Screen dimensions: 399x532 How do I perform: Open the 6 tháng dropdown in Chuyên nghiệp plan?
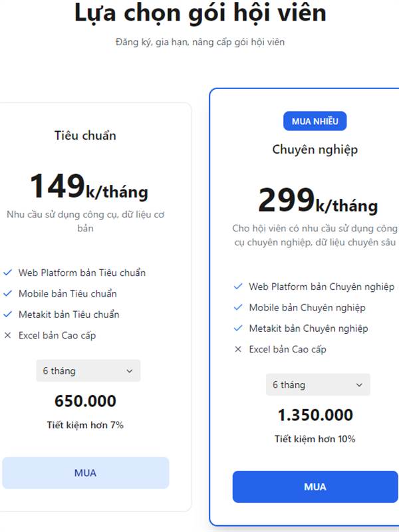318,384
